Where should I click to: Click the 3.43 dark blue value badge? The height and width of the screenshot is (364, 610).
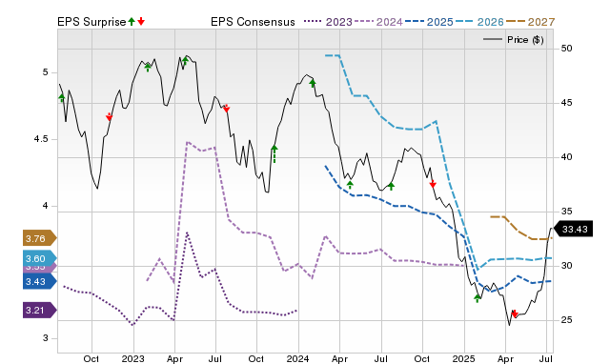coord(40,281)
